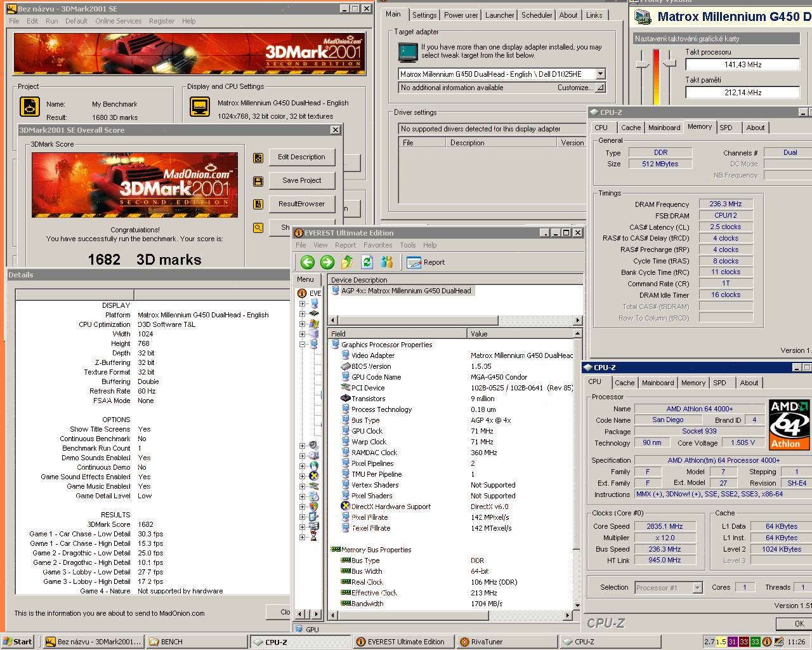Click the Takt procesoru 141,43 MHz field
Viewport: 812px width, 650px height.
coord(742,65)
